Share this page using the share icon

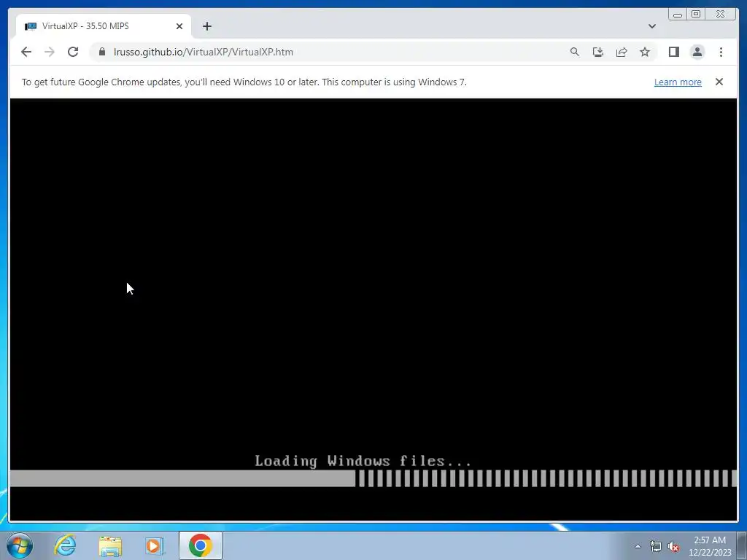tap(622, 52)
